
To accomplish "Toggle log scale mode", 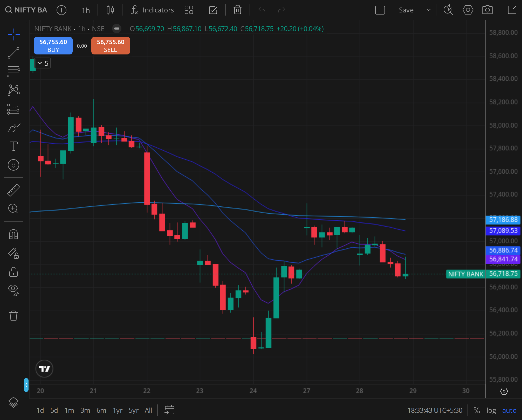I will pyautogui.click(x=491, y=410).
